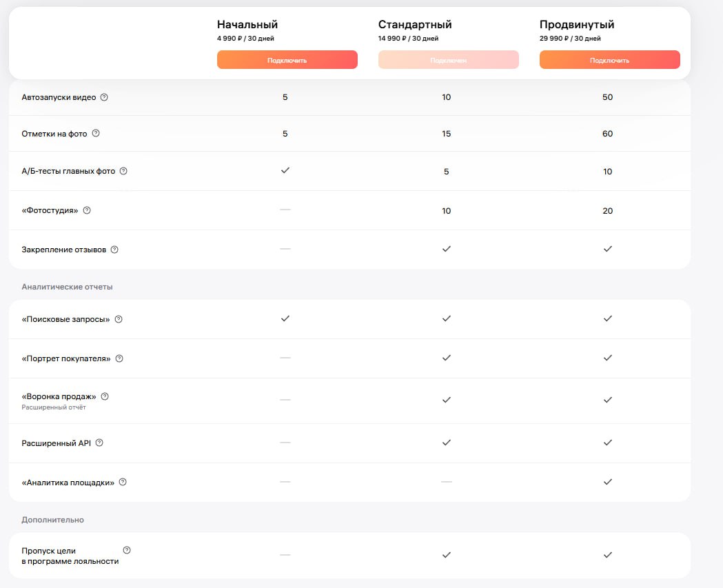
Task: Click Стандартный checkmark in Расширенный API row
Action: coord(447,443)
